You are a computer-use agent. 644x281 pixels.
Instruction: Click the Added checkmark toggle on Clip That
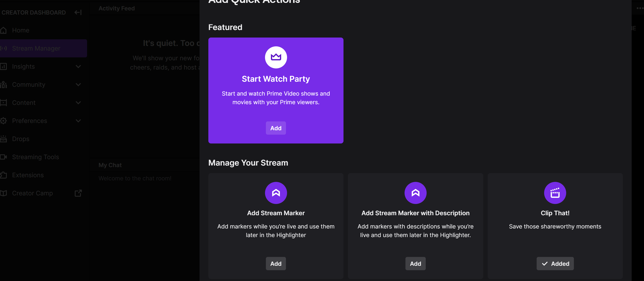(x=555, y=263)
